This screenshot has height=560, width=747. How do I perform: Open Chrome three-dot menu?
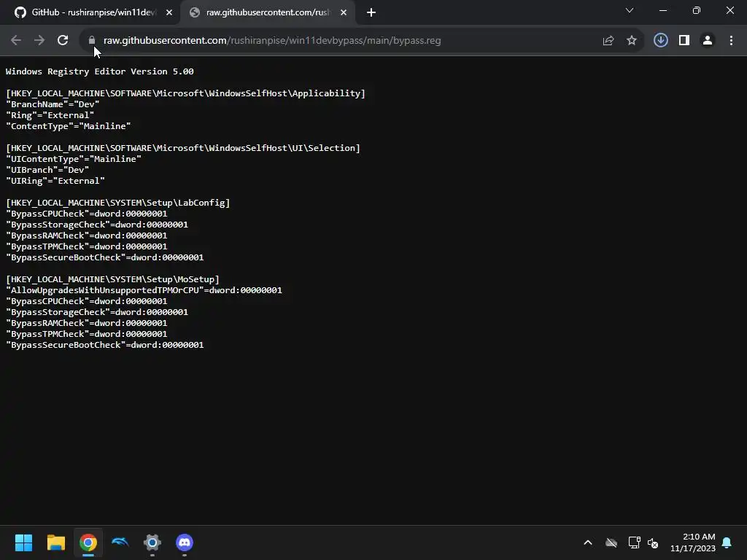click(731, 41)
